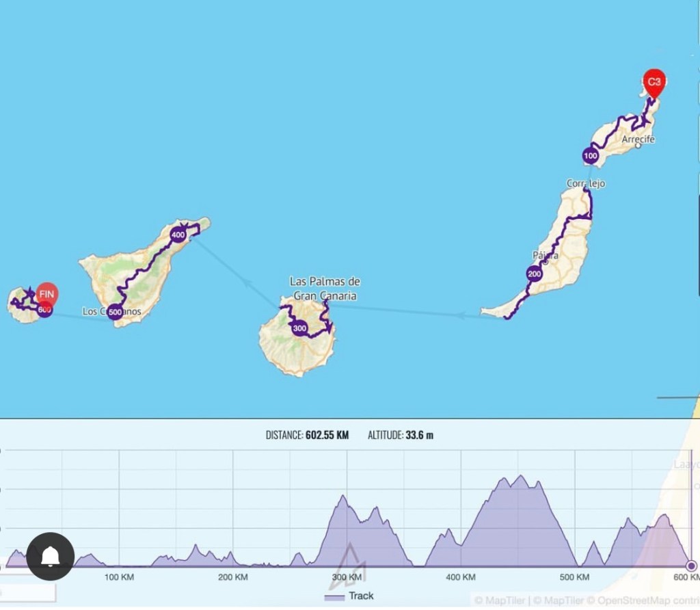The height and width of the screenshot is (610, 700).
Task: Click the Arrecife city label
Action: pos(638,140)
